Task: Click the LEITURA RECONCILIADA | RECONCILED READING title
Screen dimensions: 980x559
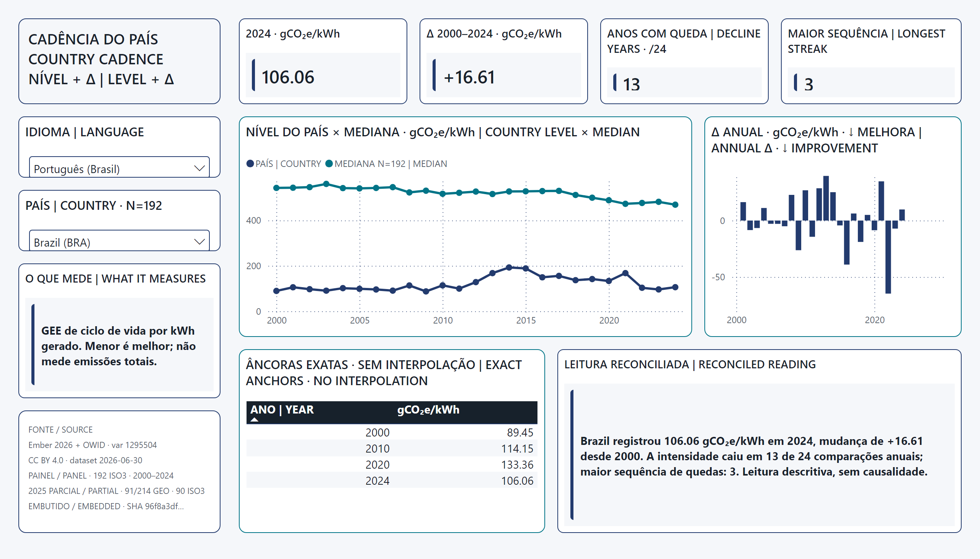Action: click(690, 364)
